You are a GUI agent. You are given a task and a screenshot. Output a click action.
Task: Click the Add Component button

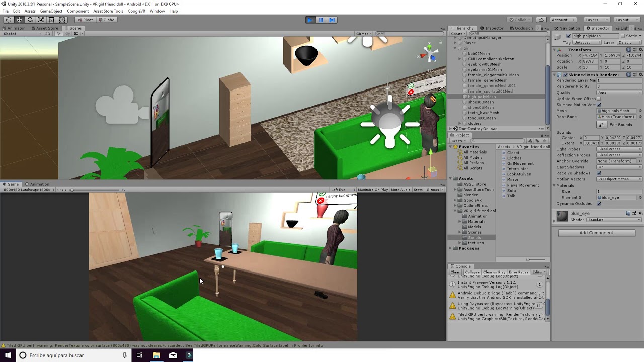pos(596,233)
